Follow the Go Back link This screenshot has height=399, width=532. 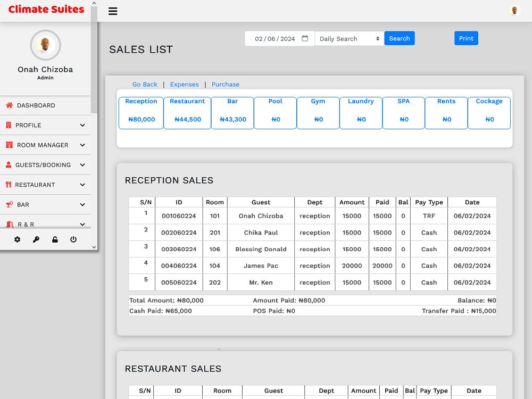point(145,84)
